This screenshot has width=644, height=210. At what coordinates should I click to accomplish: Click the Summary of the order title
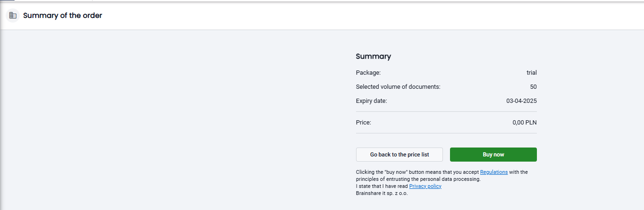62,16
